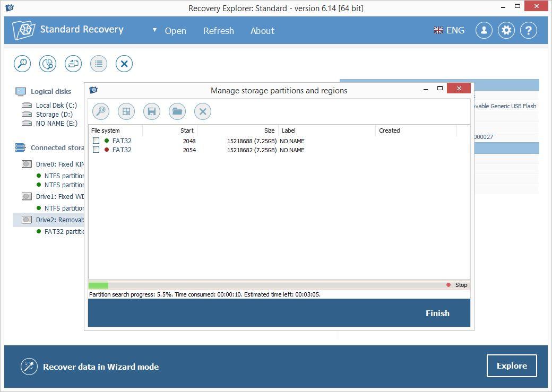Open the partition manager pie-chart icon
The image size is (552, 392).
coord(48,64)
